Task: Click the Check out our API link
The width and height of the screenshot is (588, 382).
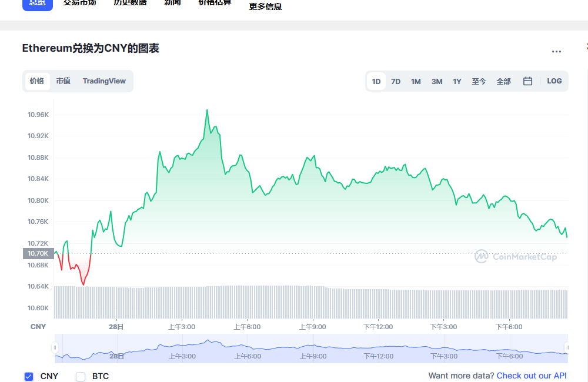Action: [532, 376]
